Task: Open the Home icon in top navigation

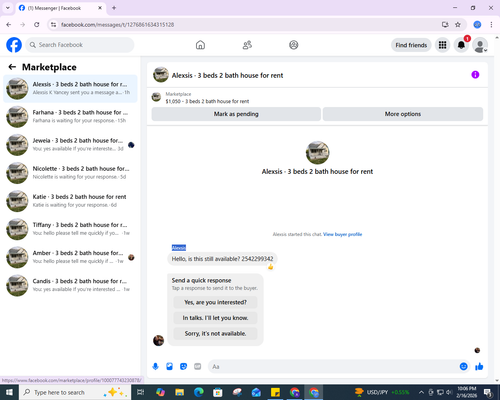Action: point(200,45)
